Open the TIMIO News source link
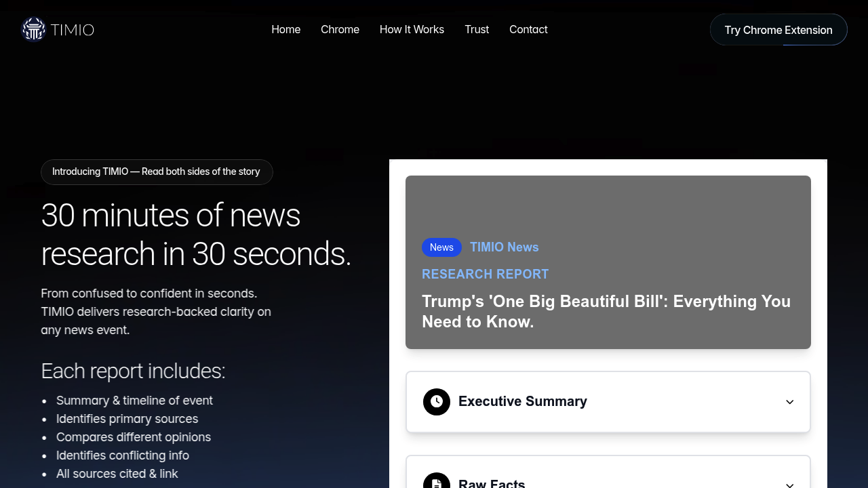This screenshot has width=868, height=488. tap(505, 247)
